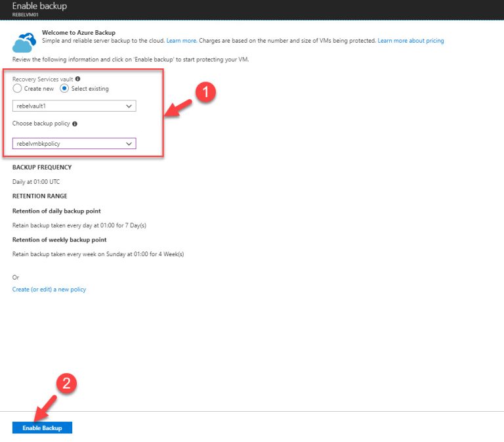Click the Enable backup blade title
The image size is (504, 442).
(39, 6)
